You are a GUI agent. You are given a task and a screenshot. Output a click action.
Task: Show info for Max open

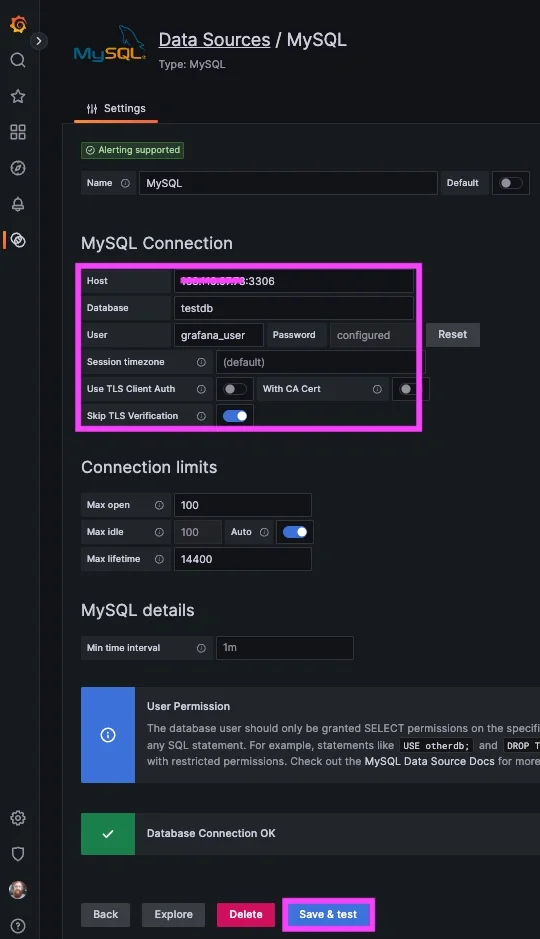click(x=159, y=505)
